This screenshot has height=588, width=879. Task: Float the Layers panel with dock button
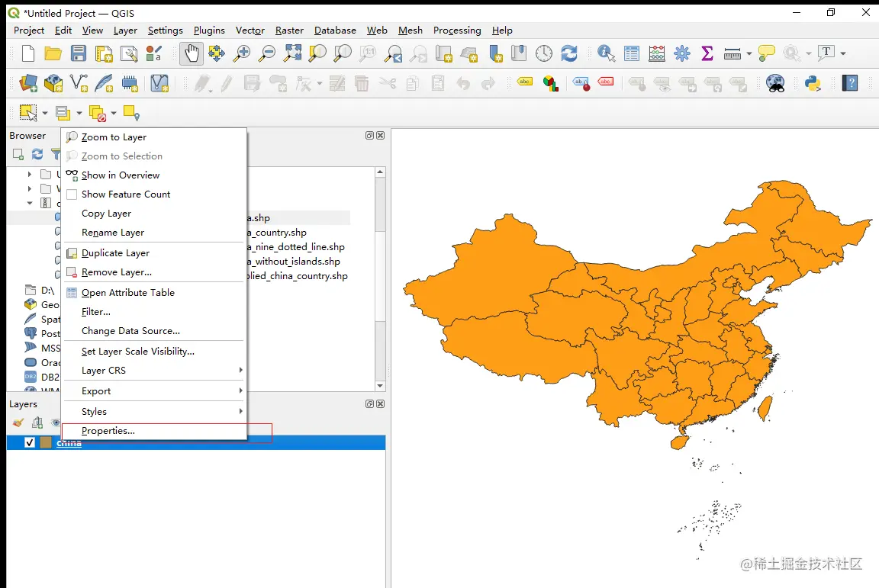[x=369, y=403]
